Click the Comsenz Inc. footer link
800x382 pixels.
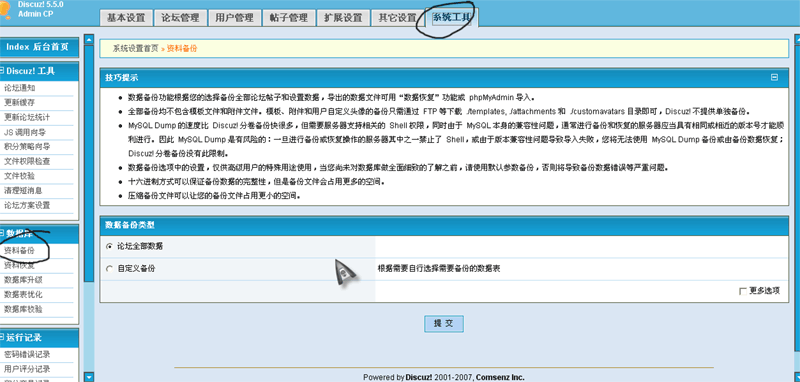(500, 378)
